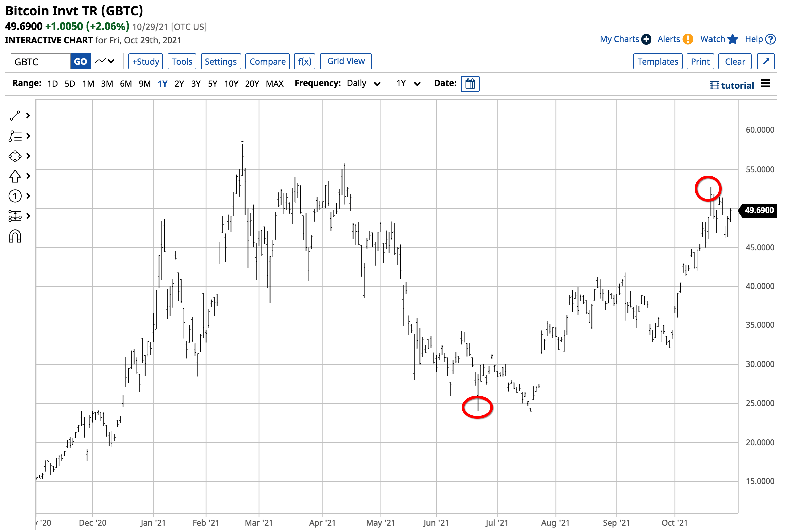
Task: Expand the arrow marker options chevron
Action: (28, 176)
